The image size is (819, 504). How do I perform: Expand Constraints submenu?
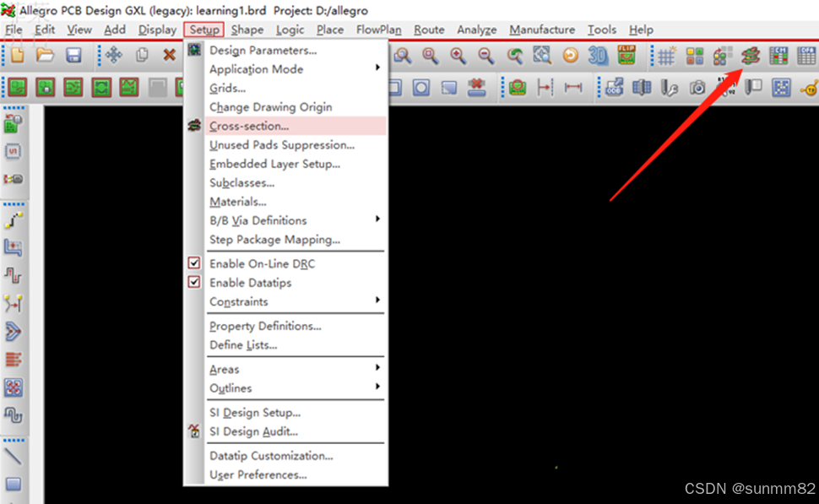296,301
